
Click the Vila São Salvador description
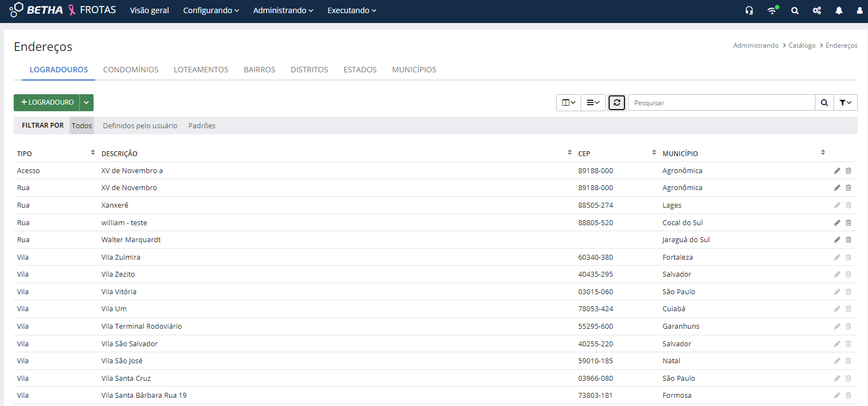pyautogui.click(x=129, y=344)
